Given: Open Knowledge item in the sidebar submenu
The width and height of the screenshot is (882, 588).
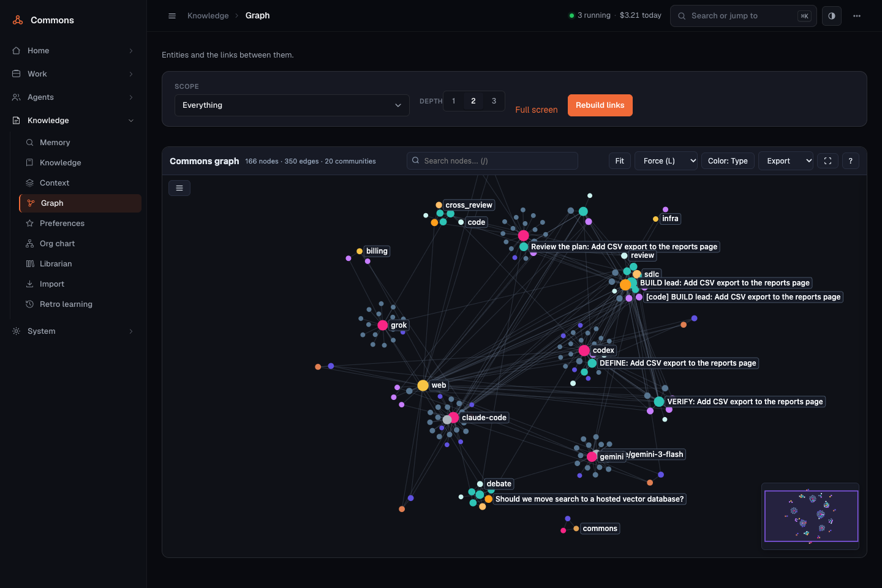Looking at the screenshot, I should (80, 163).
